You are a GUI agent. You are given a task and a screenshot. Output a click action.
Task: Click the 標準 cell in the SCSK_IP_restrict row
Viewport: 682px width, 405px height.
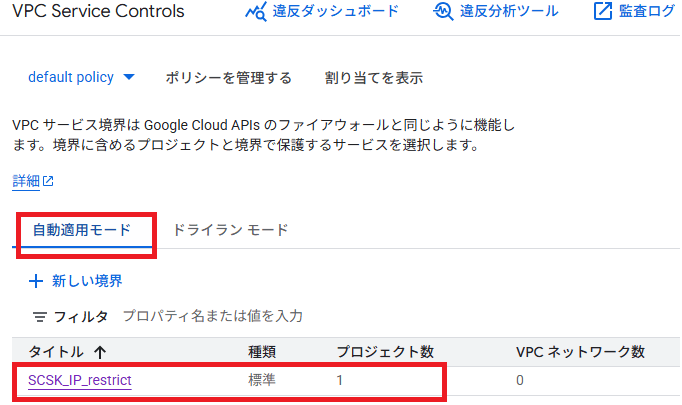click(x=262, y=380)
